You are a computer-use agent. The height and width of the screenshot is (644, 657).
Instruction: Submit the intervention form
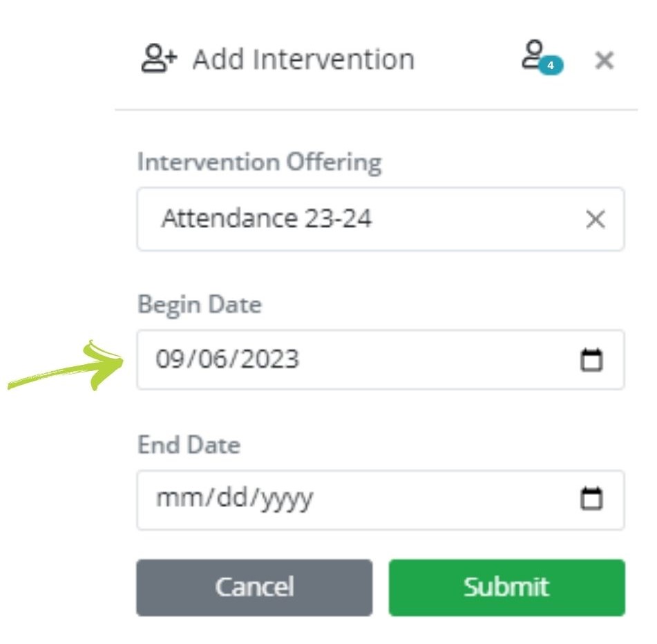click(x=506, y=587)
